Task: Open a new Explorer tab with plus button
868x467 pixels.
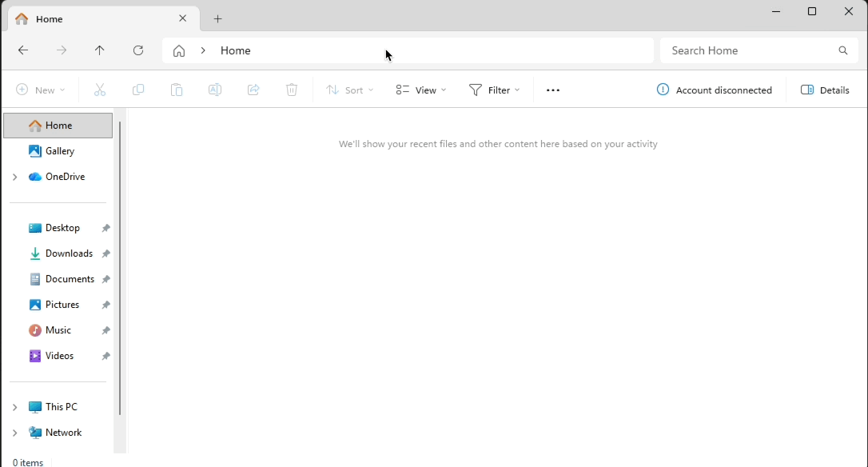Action: (217, 18)
